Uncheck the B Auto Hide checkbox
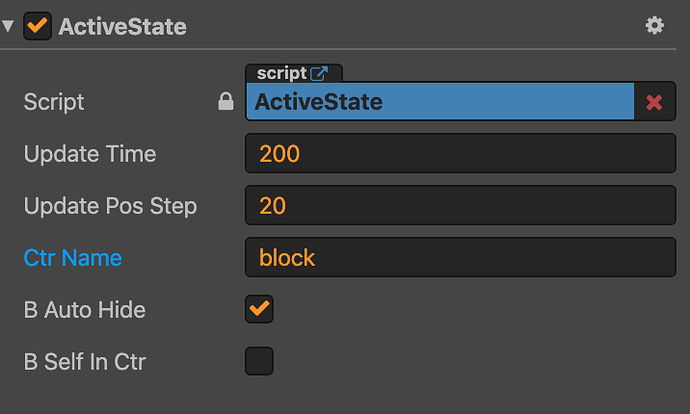The width and height of the screenshot is (690, 414). [259, 310]
